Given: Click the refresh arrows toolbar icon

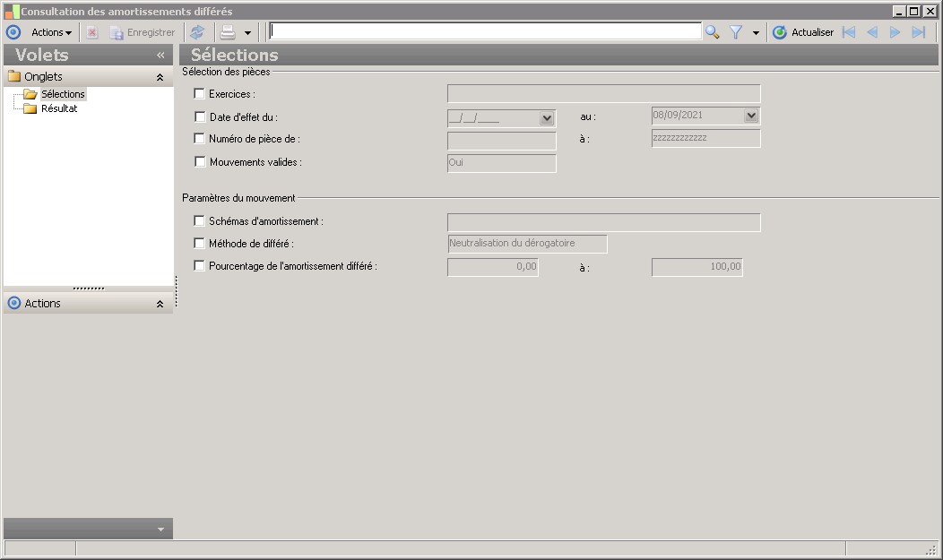Looking at the screenshot, I should (197, 32).
